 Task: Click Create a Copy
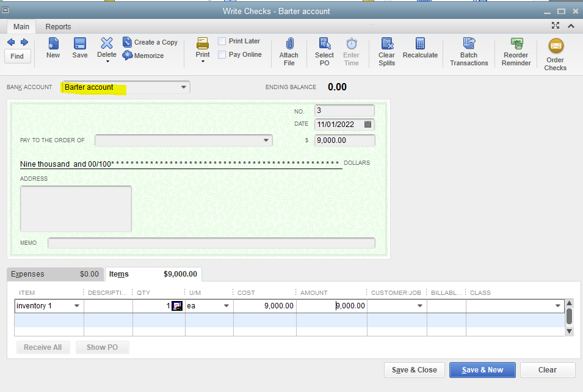pos(150,42)
